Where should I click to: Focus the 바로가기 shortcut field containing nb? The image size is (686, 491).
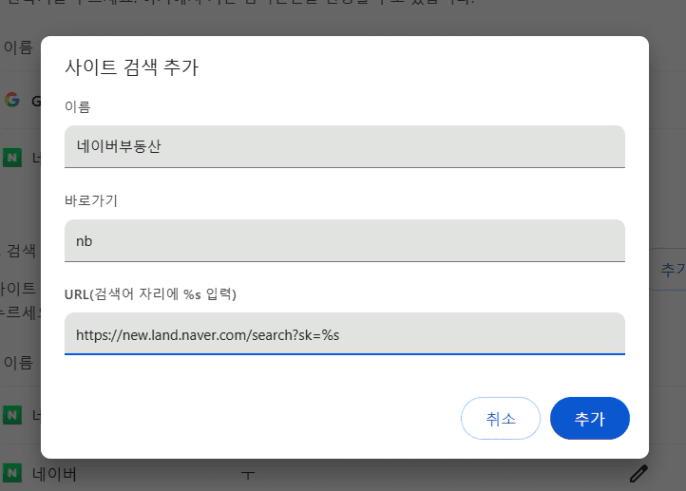point(344,240)
